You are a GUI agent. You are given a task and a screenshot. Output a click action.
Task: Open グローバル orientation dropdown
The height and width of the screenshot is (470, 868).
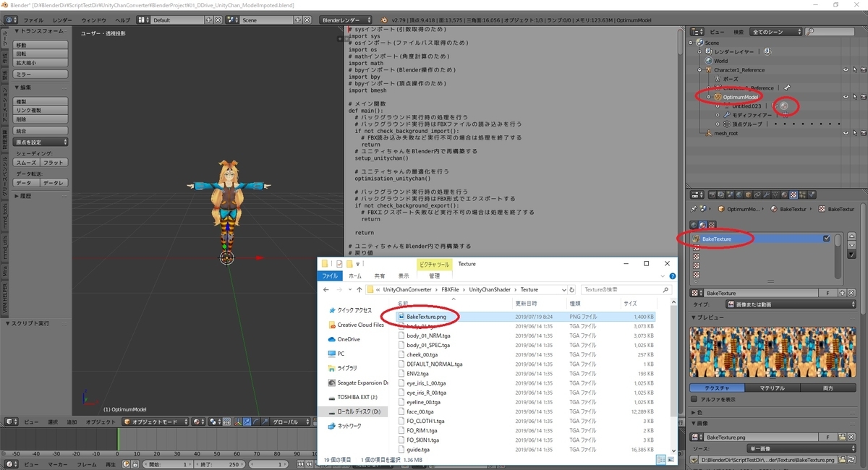[290, 422]
